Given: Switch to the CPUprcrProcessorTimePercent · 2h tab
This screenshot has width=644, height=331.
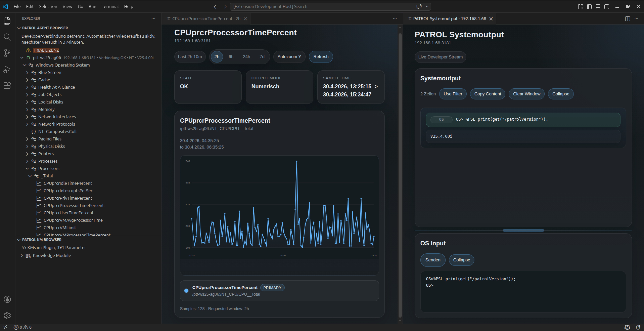Looking at the screenshot, I should tap(206, 19).
